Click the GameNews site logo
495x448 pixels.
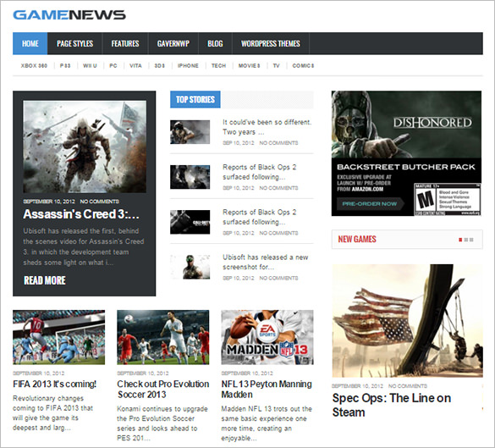(x=69, y=15)
